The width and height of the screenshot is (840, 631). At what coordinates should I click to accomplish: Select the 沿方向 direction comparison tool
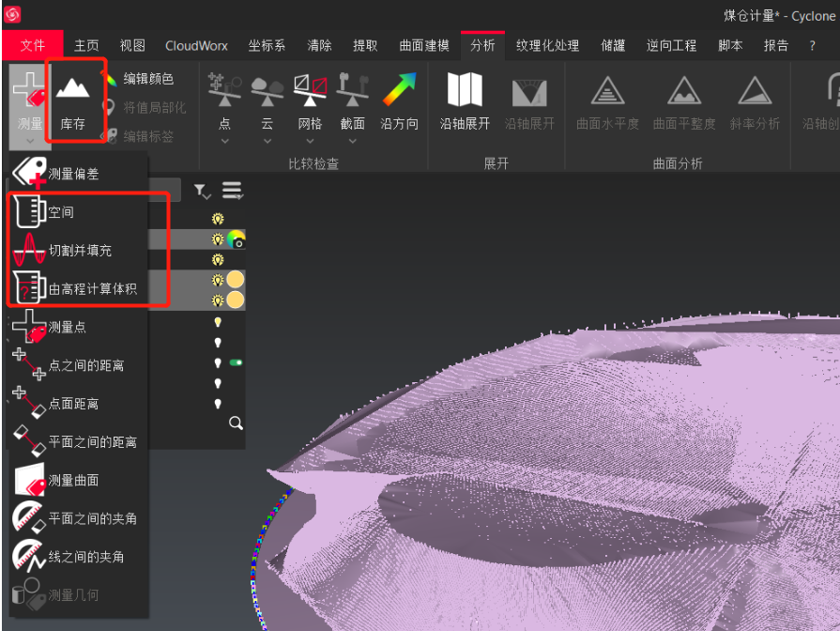click(x=399, y=100)
